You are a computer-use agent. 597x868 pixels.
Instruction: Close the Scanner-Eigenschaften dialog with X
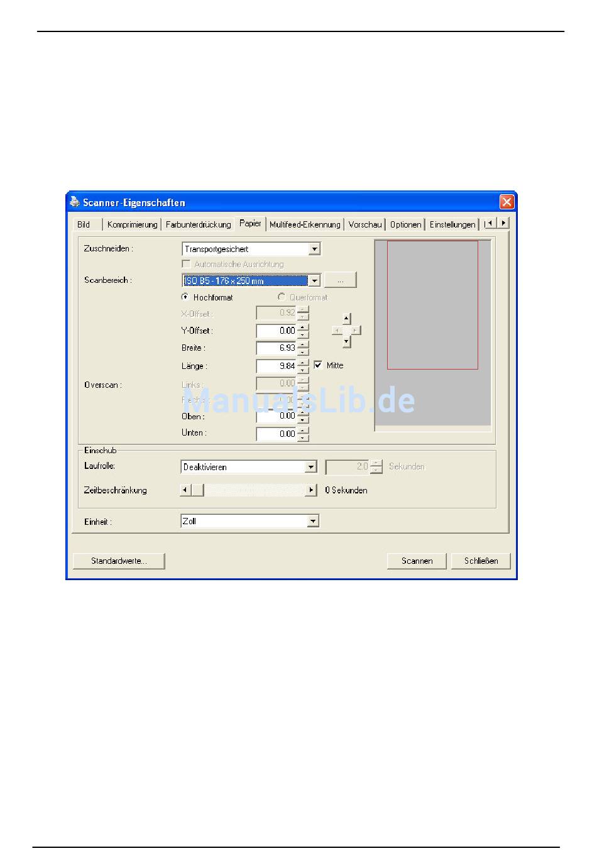pos(507,202)
